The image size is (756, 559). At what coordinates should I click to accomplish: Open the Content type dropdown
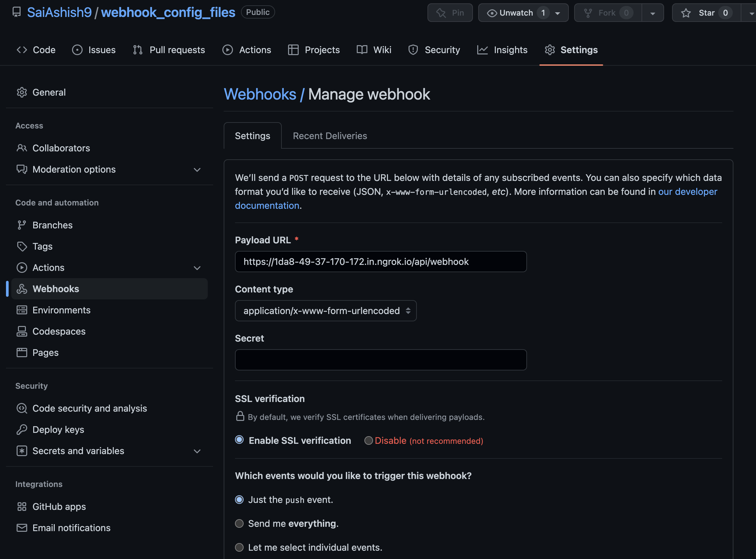[x=326, y=311]
